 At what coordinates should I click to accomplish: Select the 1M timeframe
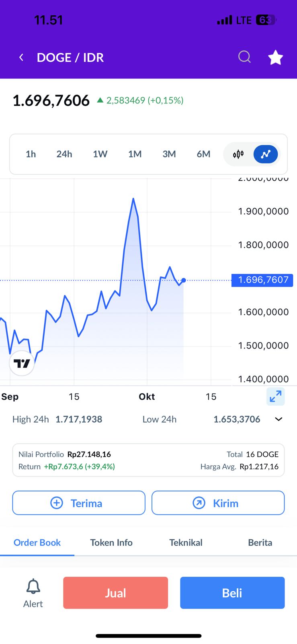coord(135,154)
